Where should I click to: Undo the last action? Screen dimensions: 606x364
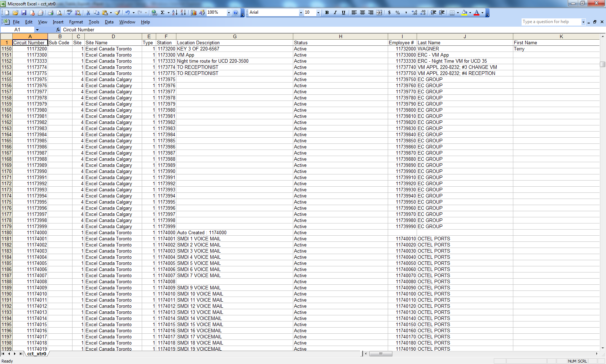(127, 13)
